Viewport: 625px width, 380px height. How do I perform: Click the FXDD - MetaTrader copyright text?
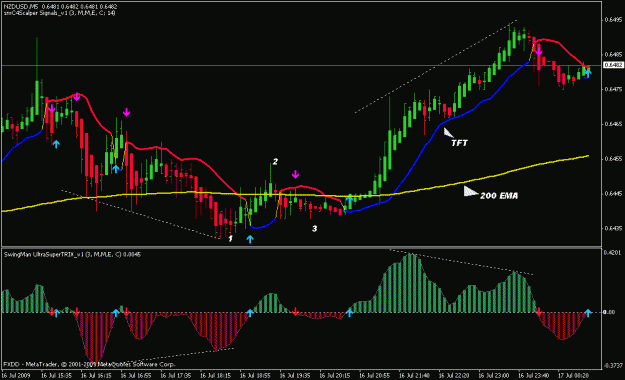pyautogui.click(x=89, y=364)
